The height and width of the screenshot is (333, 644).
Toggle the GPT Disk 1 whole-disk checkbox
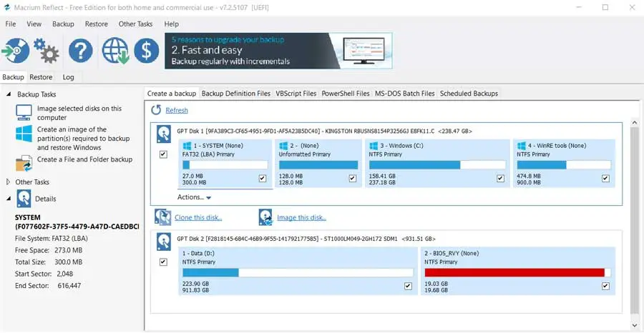coord(163,154)
